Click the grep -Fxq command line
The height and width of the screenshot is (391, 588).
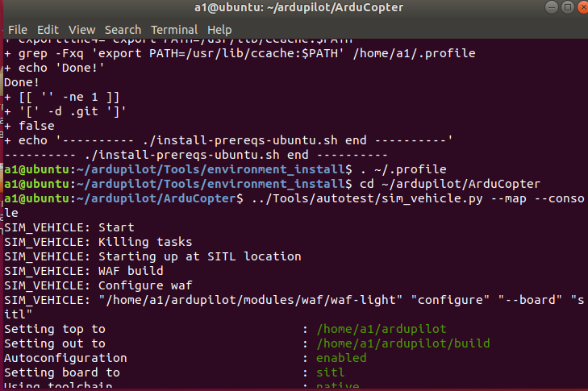click(x=240, y=53)
